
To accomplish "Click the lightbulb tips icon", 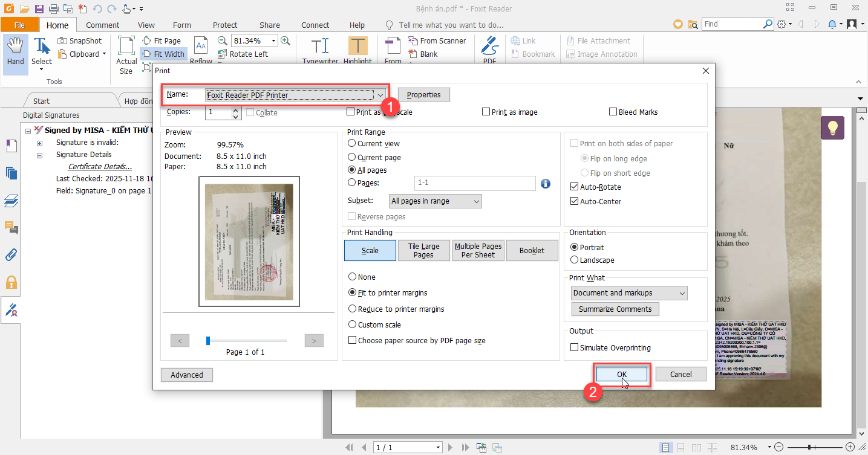I will (832, 127).
